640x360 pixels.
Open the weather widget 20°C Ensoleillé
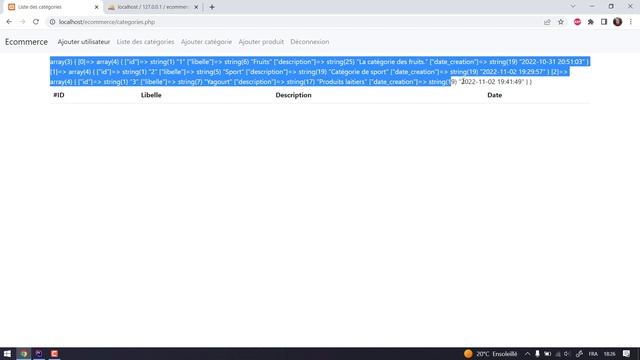491,354
